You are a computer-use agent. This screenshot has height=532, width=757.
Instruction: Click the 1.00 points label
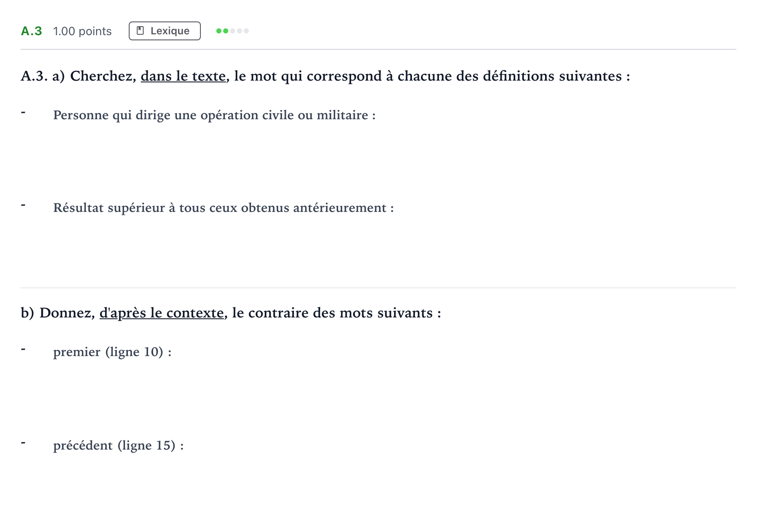pos(82,31)
